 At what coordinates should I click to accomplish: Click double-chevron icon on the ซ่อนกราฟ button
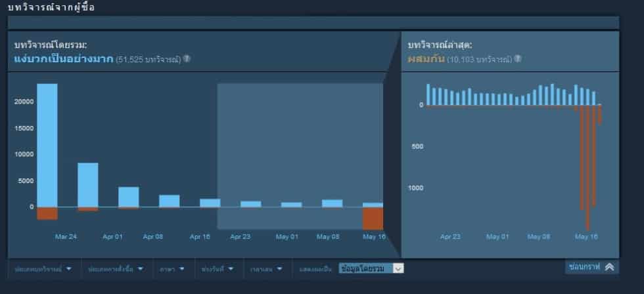[x=610, y=267]
